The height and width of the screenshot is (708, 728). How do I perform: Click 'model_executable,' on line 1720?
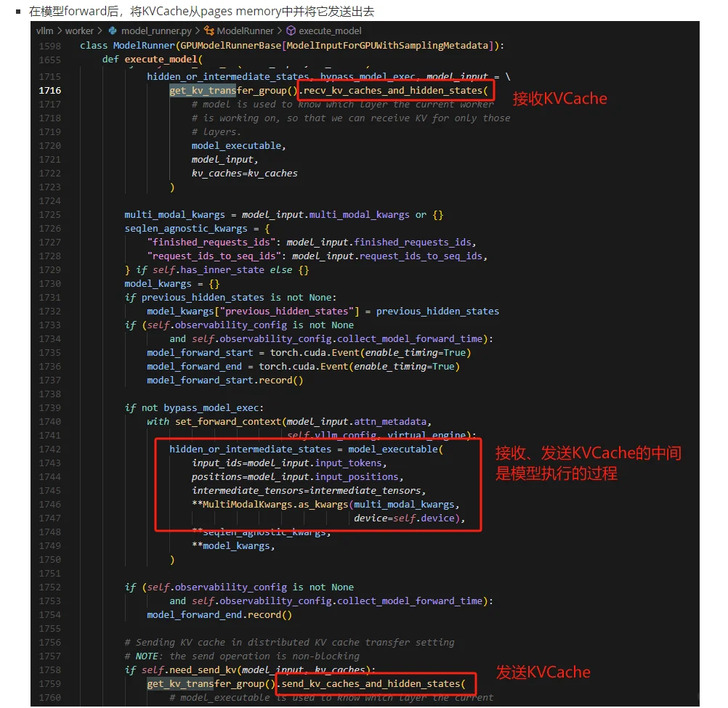(238, 146)
